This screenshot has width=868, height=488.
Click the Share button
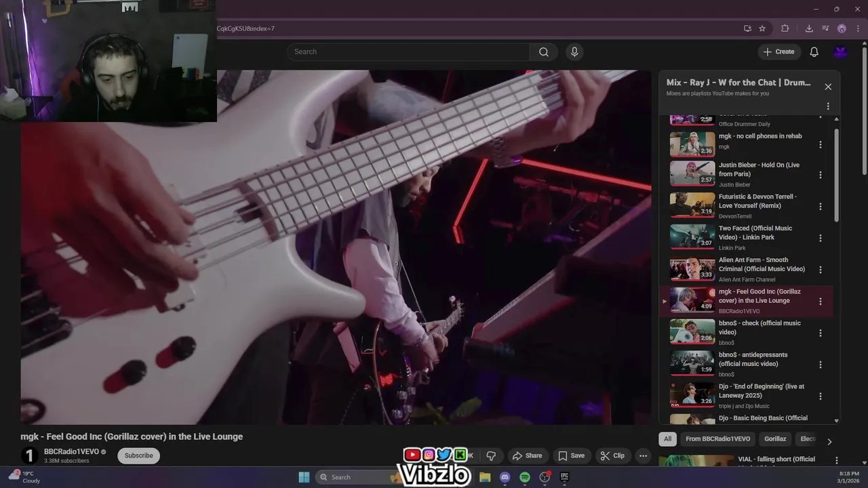527,455
